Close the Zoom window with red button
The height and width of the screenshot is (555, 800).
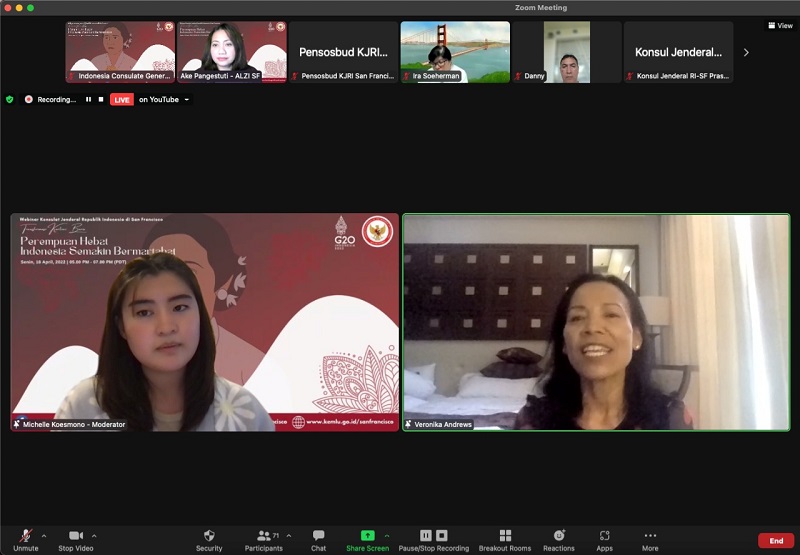(x=8, y=8)
